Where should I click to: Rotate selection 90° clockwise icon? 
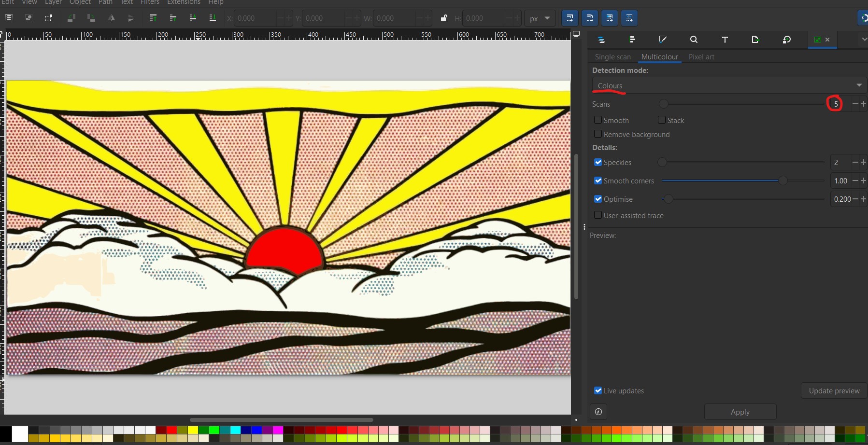[x=91, y=18]
